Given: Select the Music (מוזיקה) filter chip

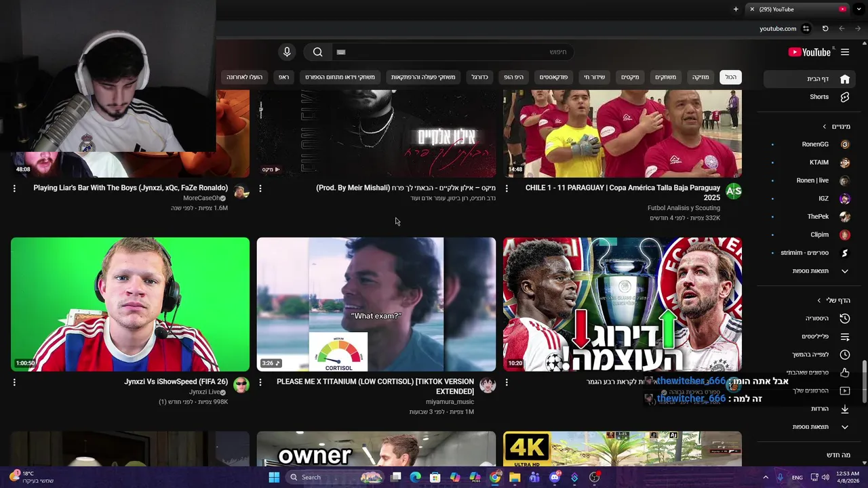Looking at the screenshot, I should [x=701, y=77].
